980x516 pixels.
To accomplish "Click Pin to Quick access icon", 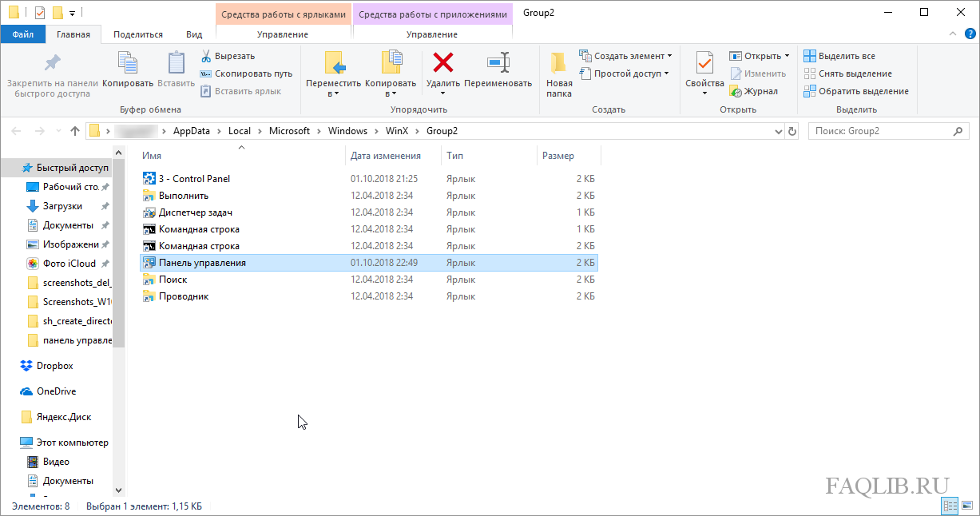I will (x=52, y=63).
